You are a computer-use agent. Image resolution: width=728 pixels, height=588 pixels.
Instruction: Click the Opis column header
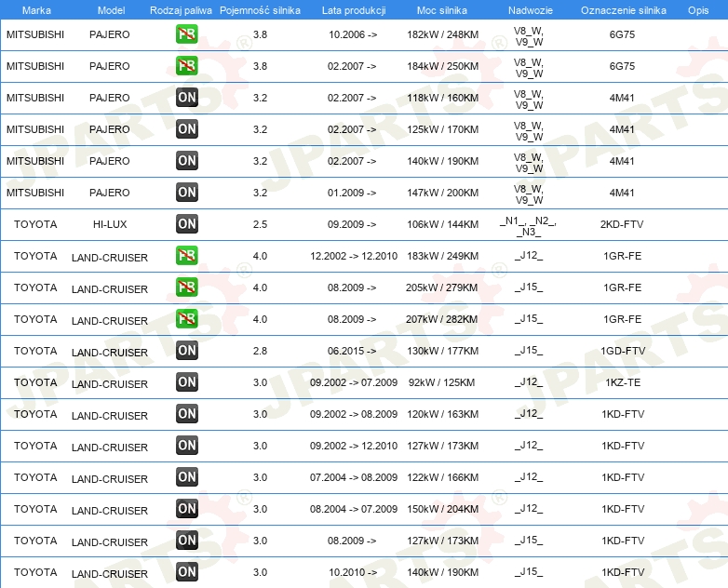click(698, 10)
